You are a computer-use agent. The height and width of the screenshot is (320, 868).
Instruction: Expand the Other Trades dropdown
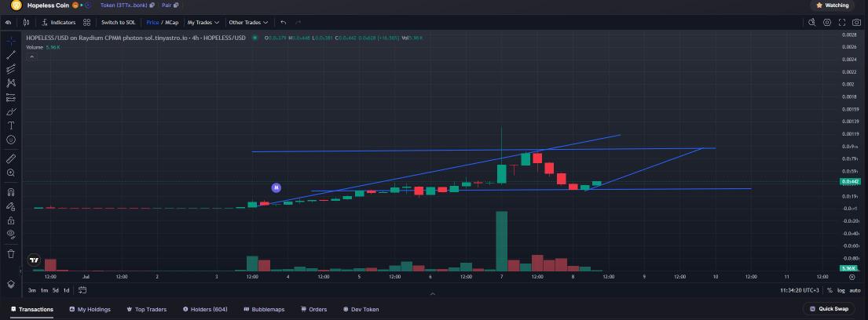pos(248,23)
